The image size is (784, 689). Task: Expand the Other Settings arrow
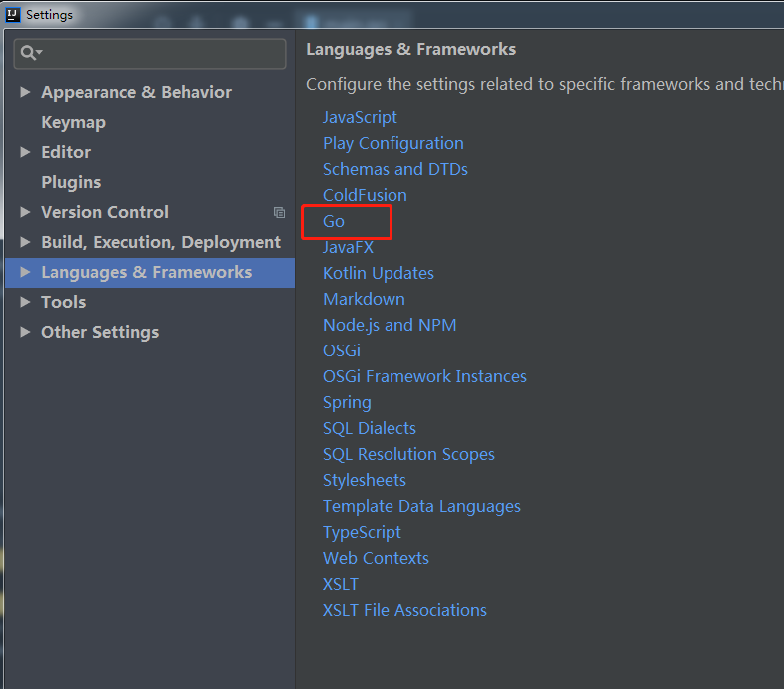pyautogui.click(x=25, y=332)
